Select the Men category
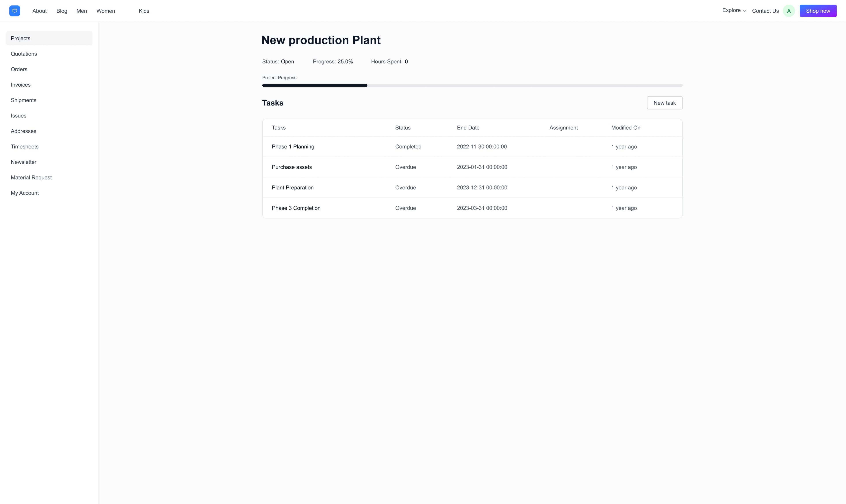 click(82, 11)
